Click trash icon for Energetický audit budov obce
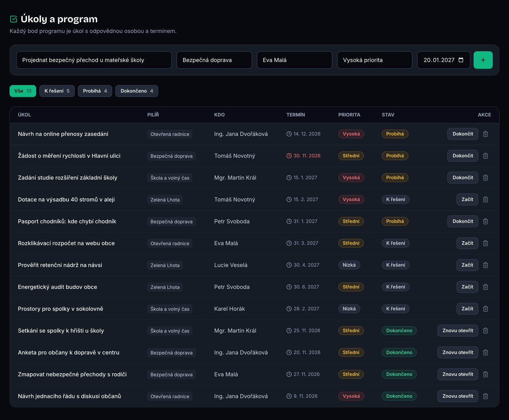Screen dimensions: 509x420 point(485,287)
